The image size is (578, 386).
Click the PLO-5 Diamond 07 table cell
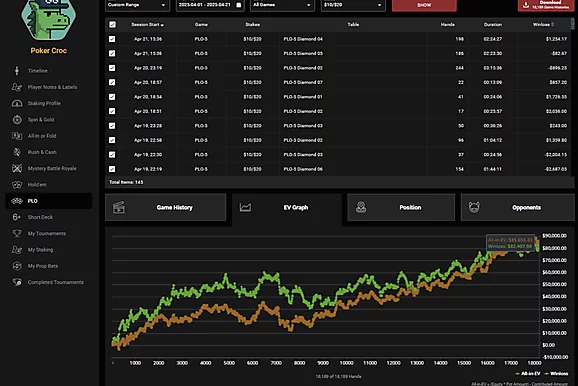pyautogui.click(x=303, y=82)
